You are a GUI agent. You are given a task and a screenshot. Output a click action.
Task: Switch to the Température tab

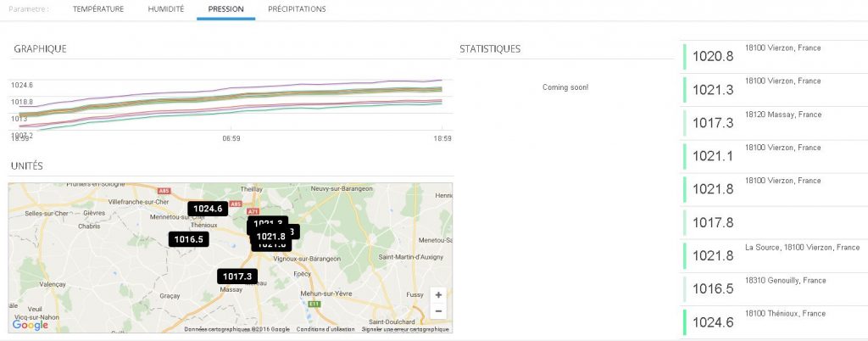[98, 9]
